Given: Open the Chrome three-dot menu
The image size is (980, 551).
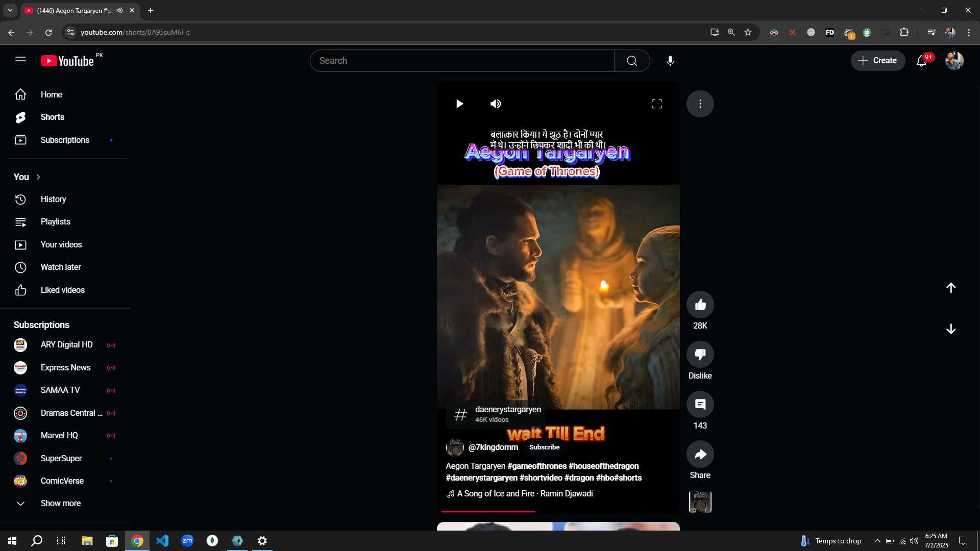Looking at the screenshot, I should point(969,32).
